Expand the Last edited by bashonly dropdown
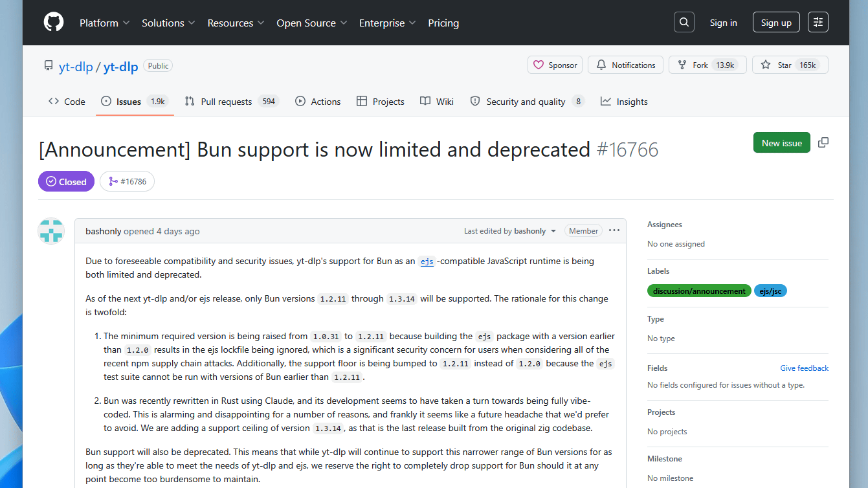This screenshot has height=488, width=868. [x=510, y=231]
